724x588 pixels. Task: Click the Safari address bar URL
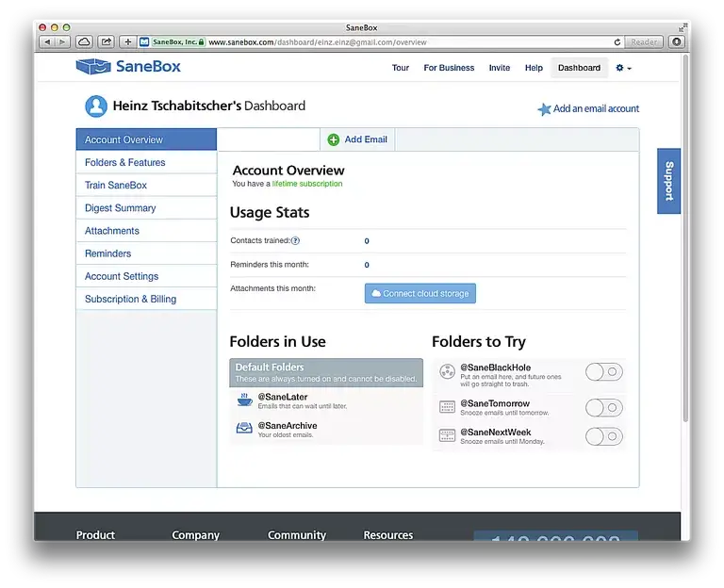coord(318,42)
